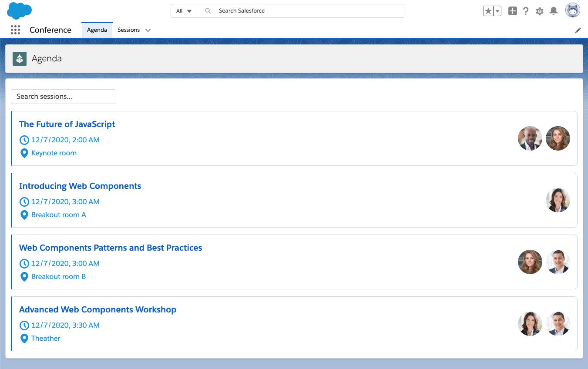Open the Setup gear icon
The width and height of the screenshot is (588, 369).
pos(540,11)
